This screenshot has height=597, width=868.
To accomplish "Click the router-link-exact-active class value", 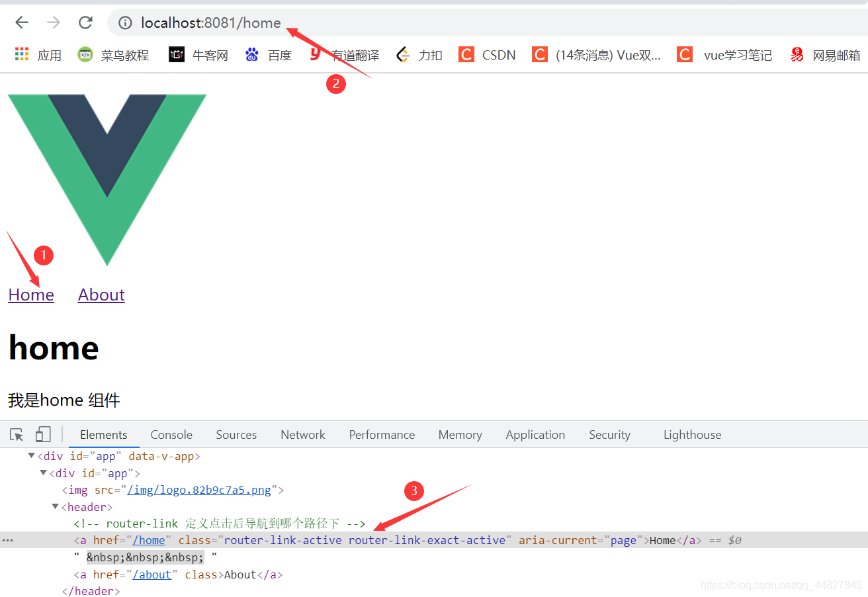I will tap(427, 540).
